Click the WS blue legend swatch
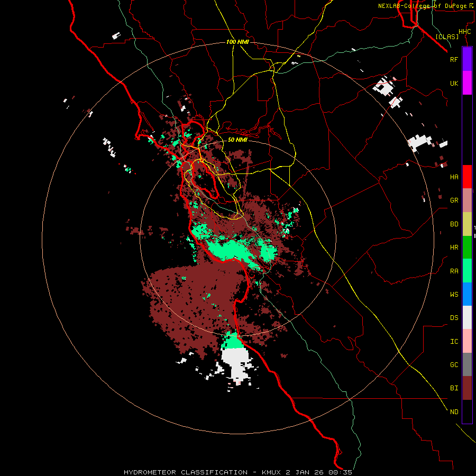 tap(467, 294)
